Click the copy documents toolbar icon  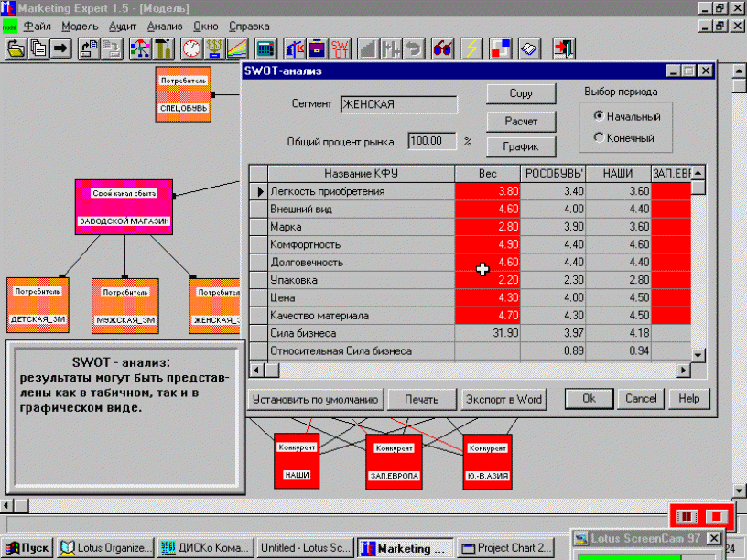(x=38, y=48)
